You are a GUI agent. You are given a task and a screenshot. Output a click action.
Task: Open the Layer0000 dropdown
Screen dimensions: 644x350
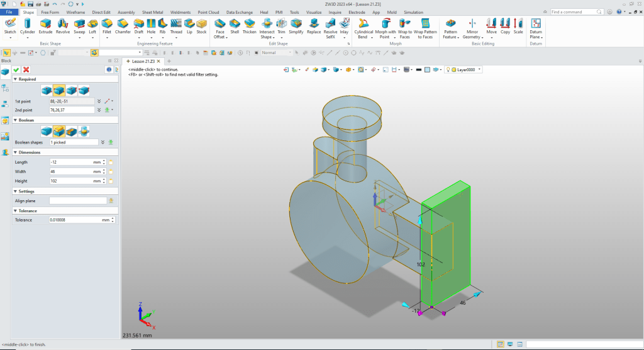pos(479,70)
